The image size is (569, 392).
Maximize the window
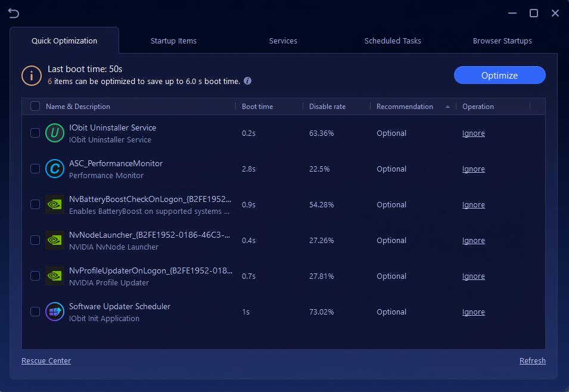[533, 13]
